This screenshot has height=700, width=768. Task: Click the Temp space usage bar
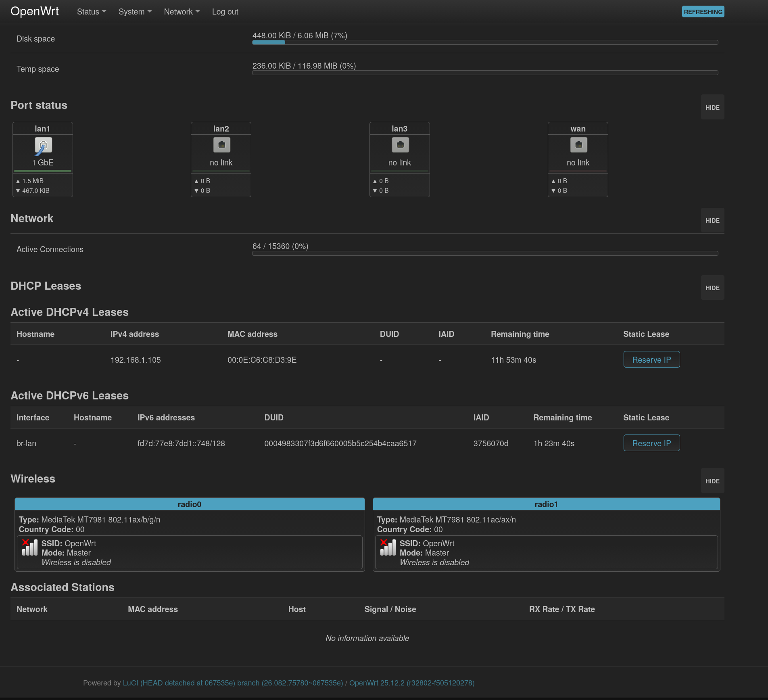coord(485,73)
